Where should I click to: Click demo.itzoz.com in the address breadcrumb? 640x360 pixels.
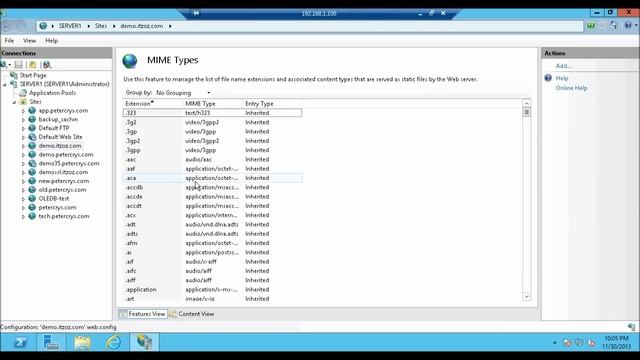click(x=142, y=26)
